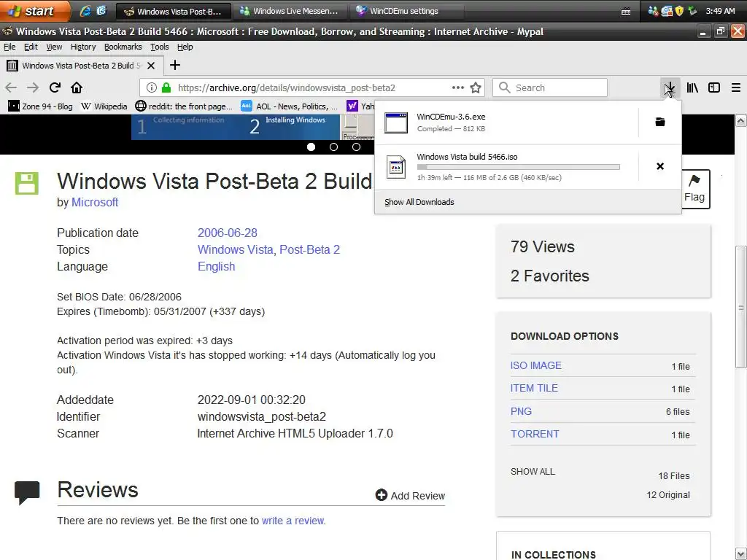Open the Help menu
Viewport: 747px width, 560px height.
click(185, 47)
